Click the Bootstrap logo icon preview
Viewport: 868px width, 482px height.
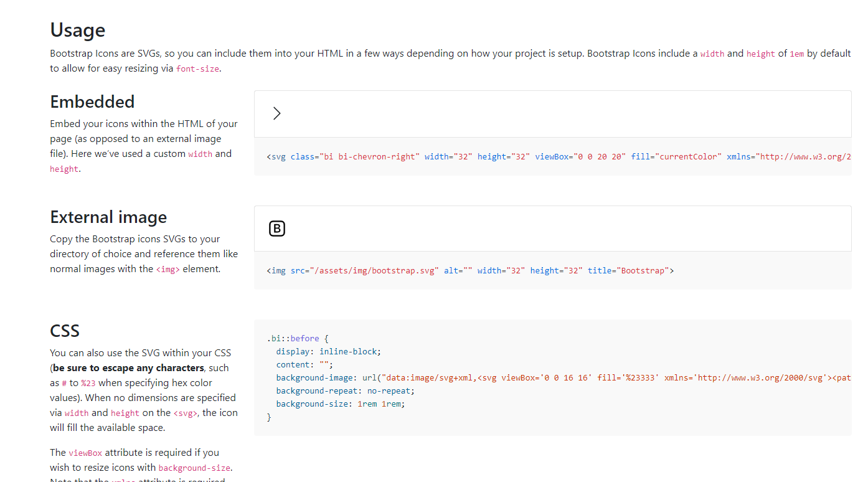[x=276, y=228]
